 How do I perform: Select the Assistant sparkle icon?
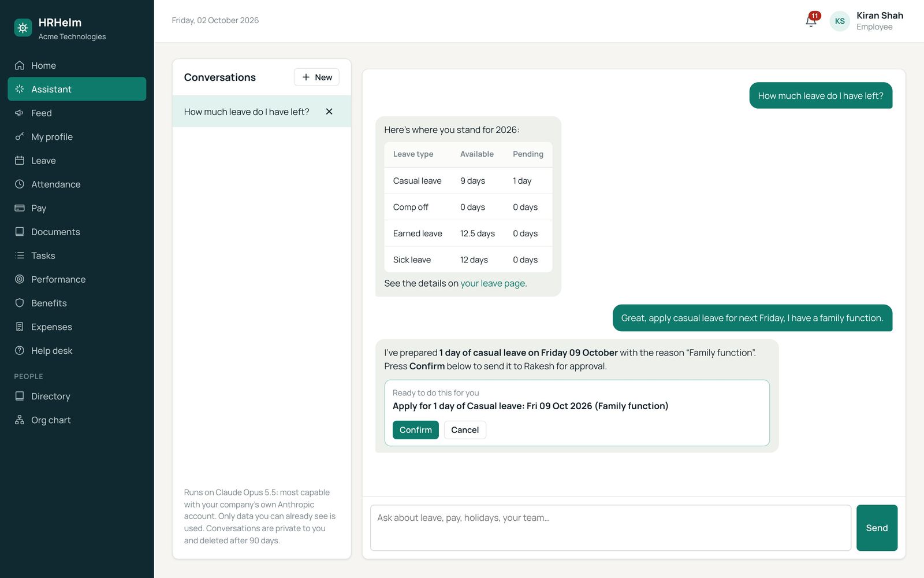[x=20, y=89]
